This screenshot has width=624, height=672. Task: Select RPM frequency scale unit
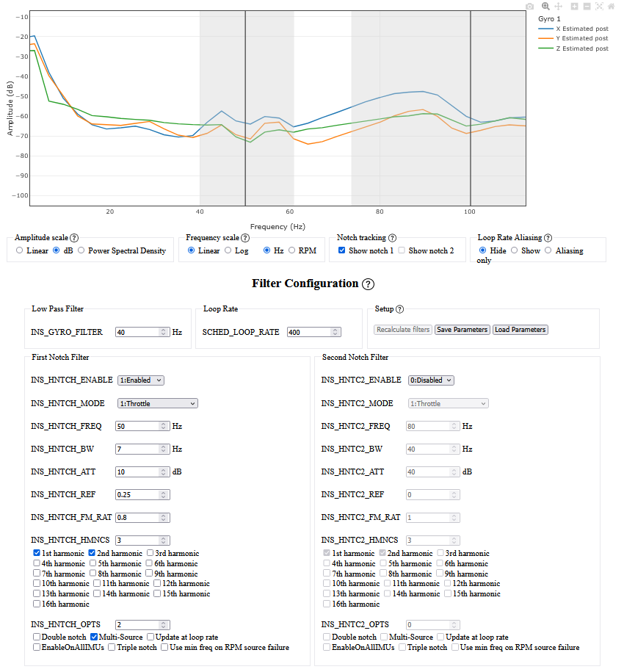pos(292,250)
